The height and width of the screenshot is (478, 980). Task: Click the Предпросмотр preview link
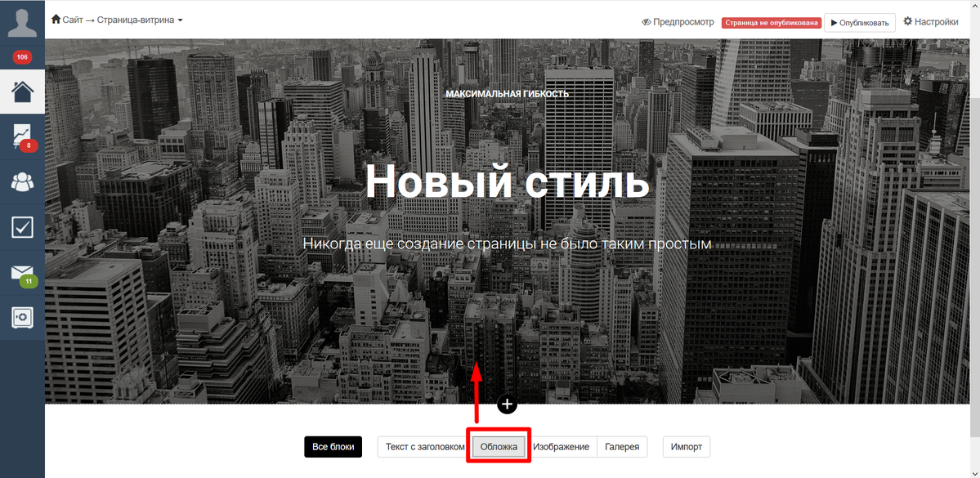pos(678,22)
